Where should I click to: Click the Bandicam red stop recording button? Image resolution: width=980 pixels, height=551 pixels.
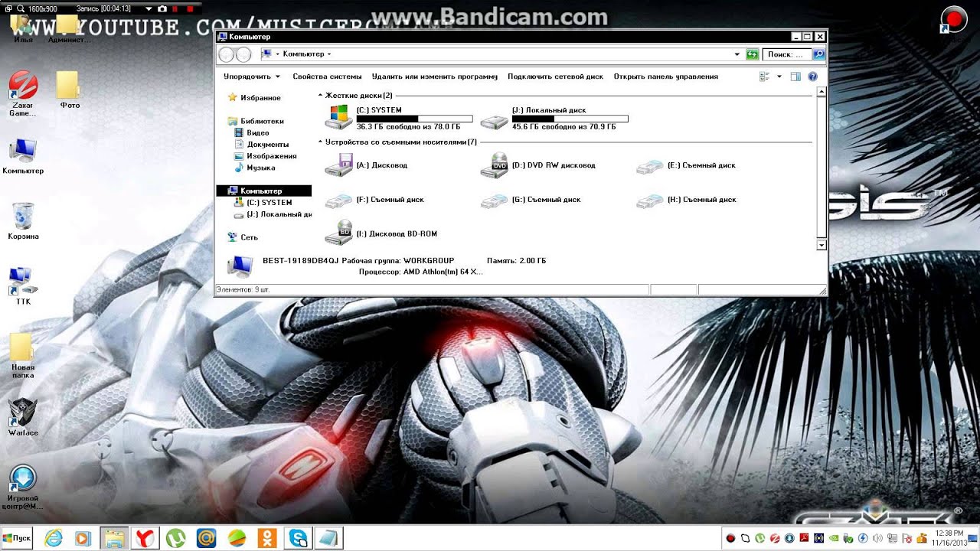[189, 8]
